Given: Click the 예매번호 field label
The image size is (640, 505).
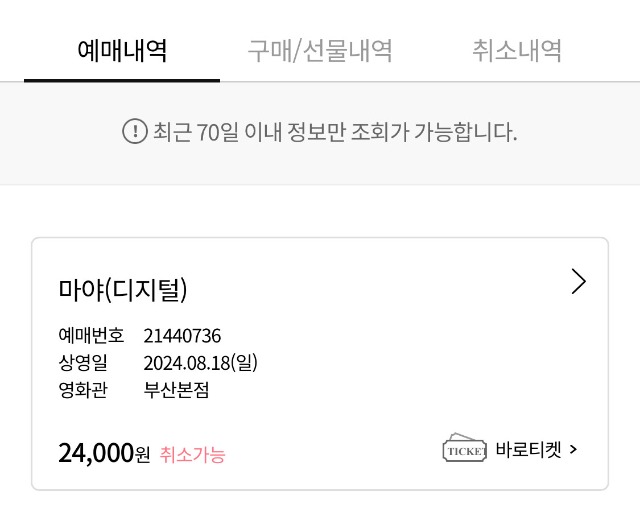Looking at the screenshot, I should 91,336.
